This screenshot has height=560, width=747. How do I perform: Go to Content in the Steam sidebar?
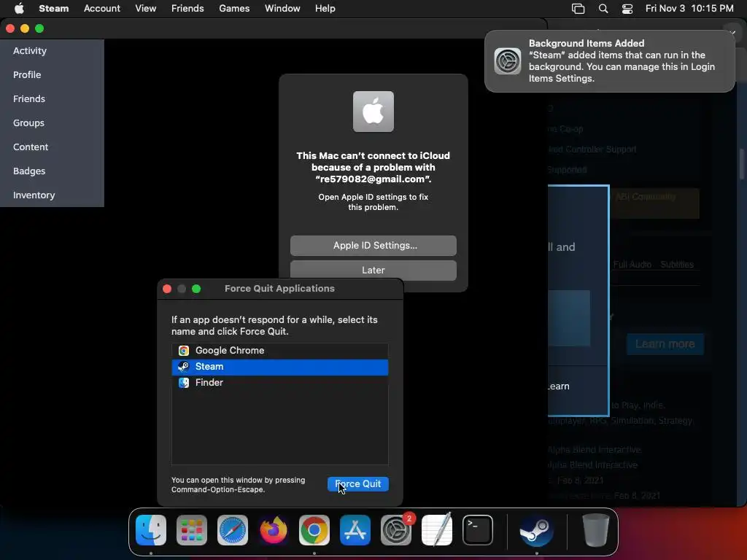point(31,147)
